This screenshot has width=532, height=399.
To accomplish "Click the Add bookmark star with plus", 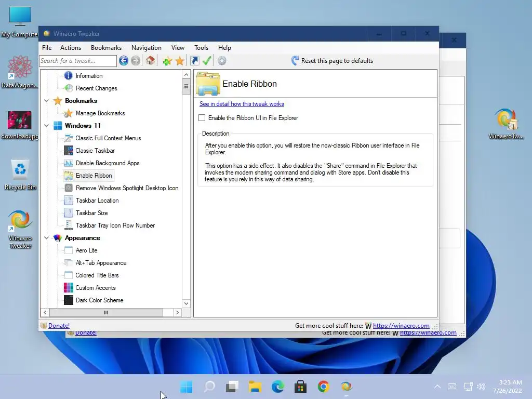I will coord(167,61).
